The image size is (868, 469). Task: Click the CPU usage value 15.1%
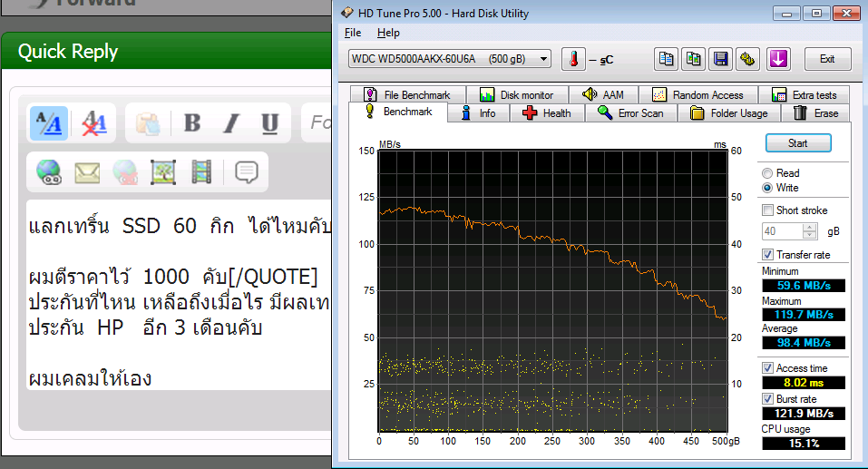point(804,443)
